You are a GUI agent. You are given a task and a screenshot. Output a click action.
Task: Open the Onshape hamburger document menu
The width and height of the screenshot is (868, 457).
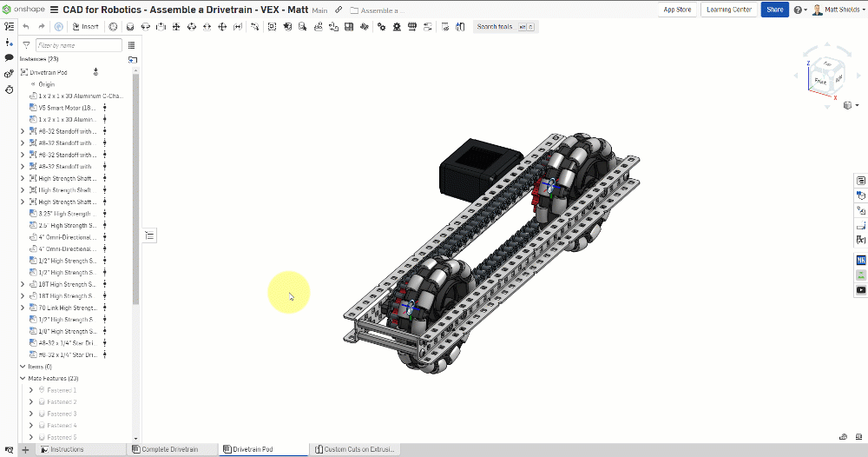pyautogui.click(x=54, y=10)
